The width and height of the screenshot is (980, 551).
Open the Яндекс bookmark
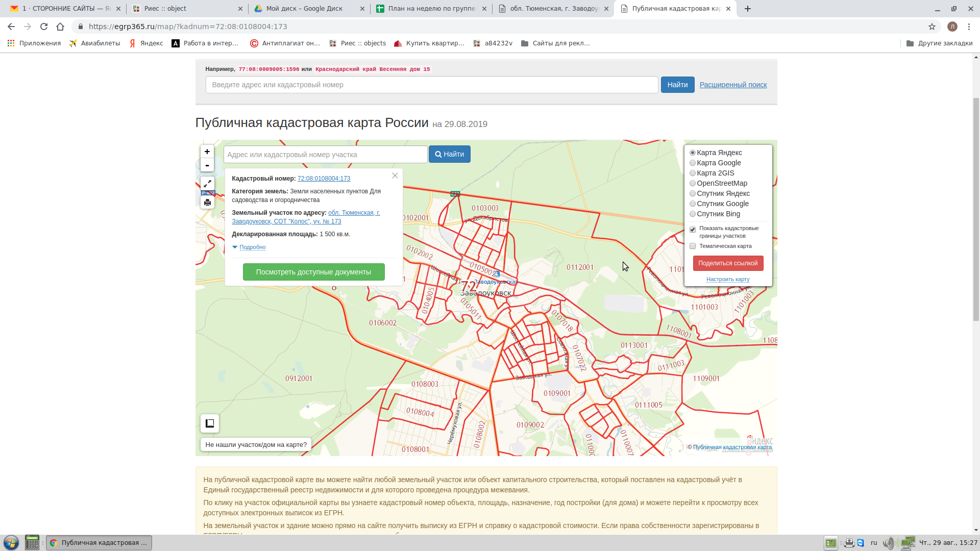pyautogui.click(x=146, y=43)
